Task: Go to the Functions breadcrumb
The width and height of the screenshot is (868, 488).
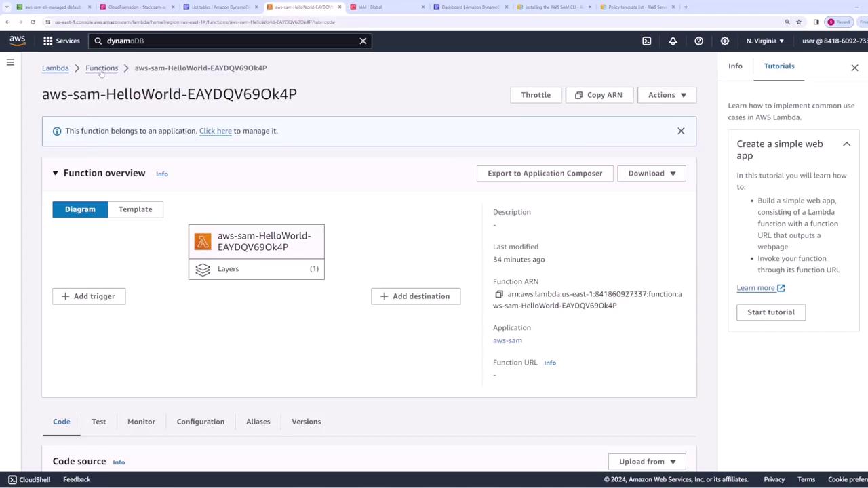Action: click(x=102, y=68)
